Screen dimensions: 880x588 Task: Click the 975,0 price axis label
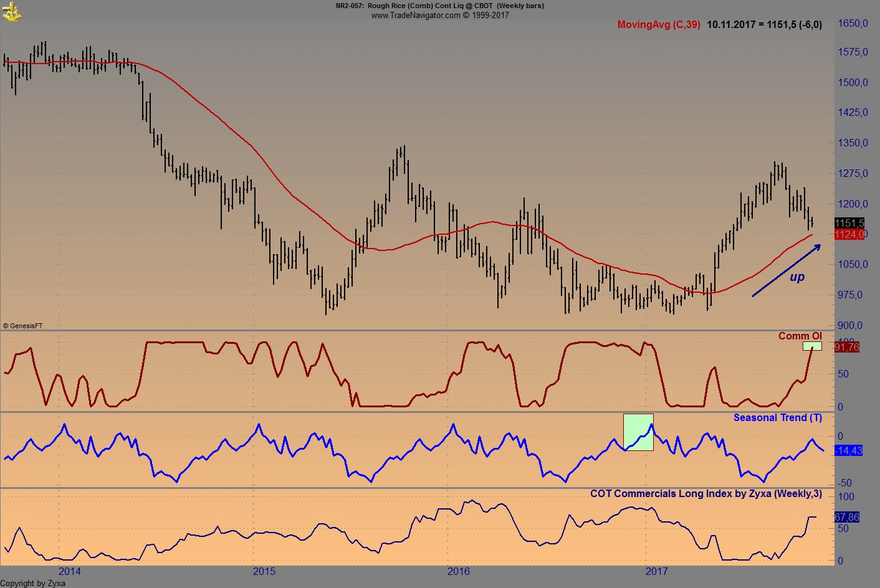tap(850, 295)
